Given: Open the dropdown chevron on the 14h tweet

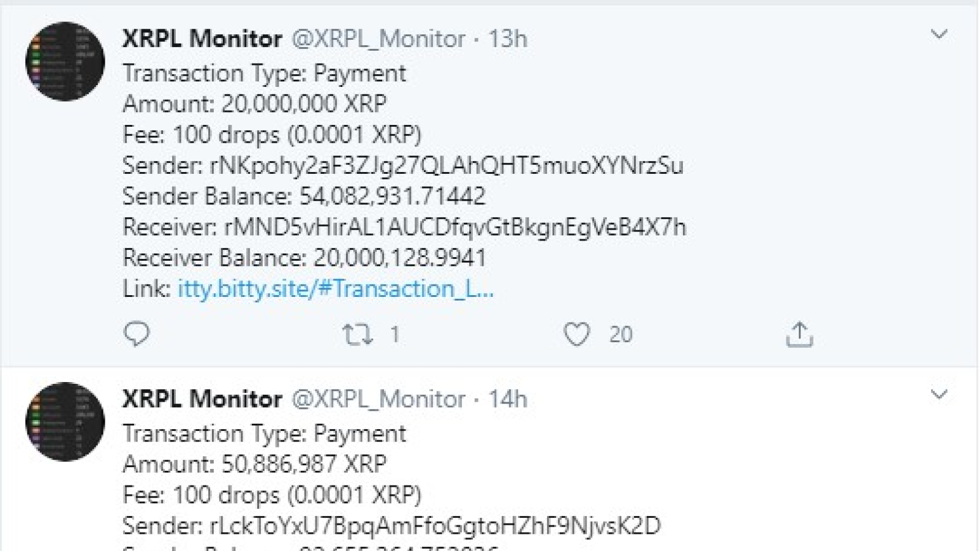Looking at the screenshot, I should pos(939,394).
